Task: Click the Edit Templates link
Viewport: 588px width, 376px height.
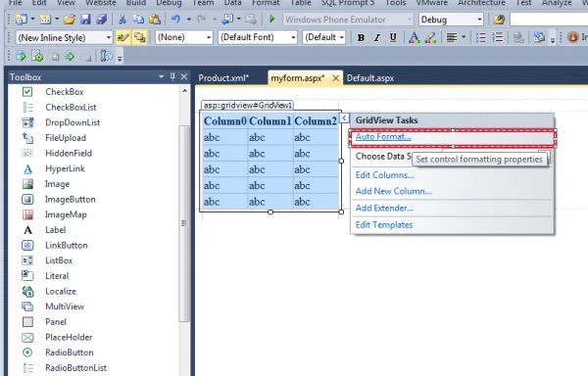Action: pos(384,224)
